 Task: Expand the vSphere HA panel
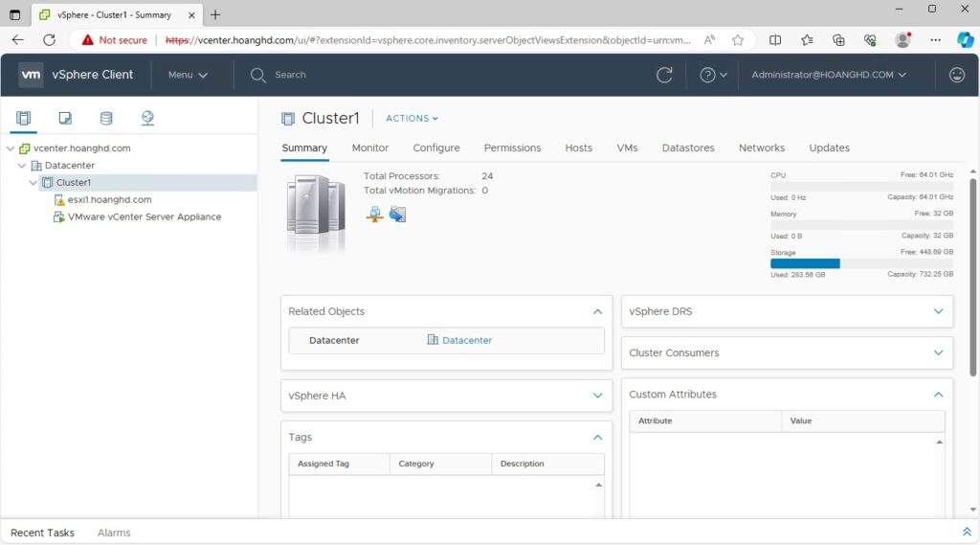(x=597, y=396)
